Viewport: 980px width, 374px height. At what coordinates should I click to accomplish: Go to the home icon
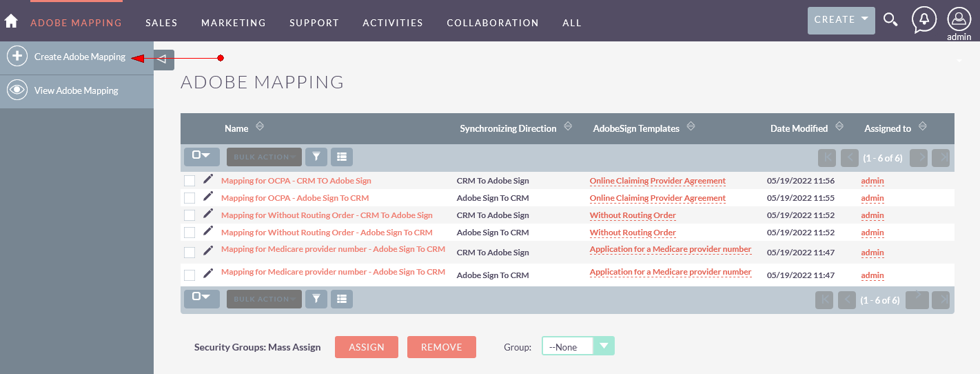[x=11, y=21]
